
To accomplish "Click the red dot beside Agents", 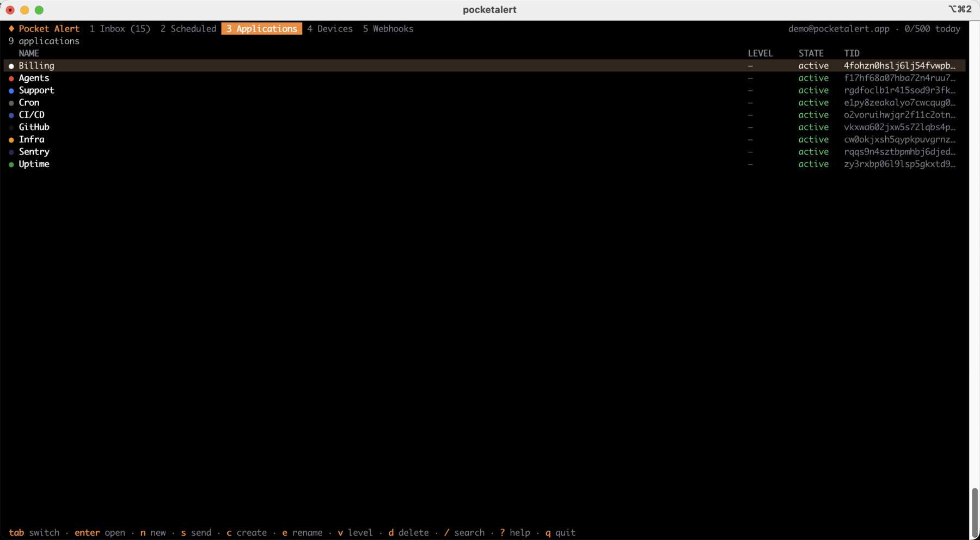I will pyautogui.click(x=11, y=78).
